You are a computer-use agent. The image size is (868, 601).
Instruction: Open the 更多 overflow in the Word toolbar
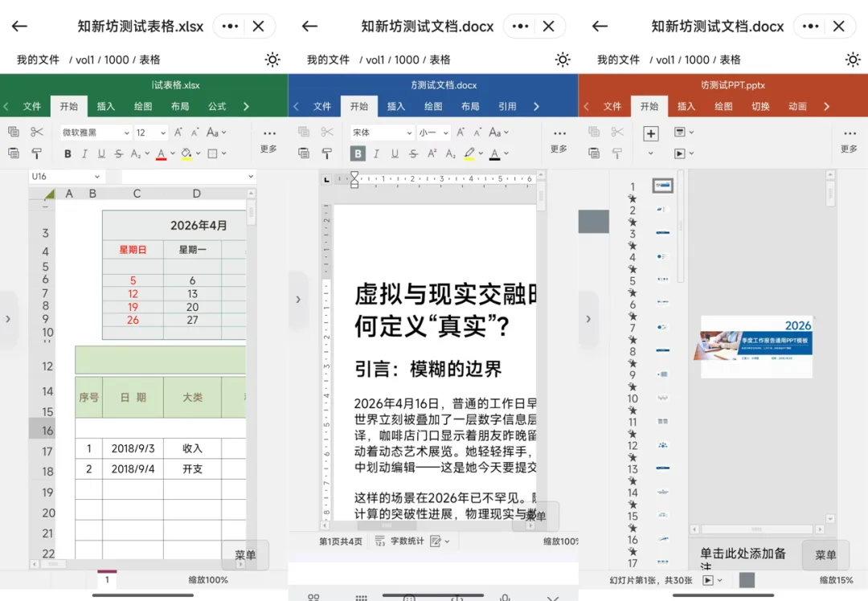(x=559, y=141)
